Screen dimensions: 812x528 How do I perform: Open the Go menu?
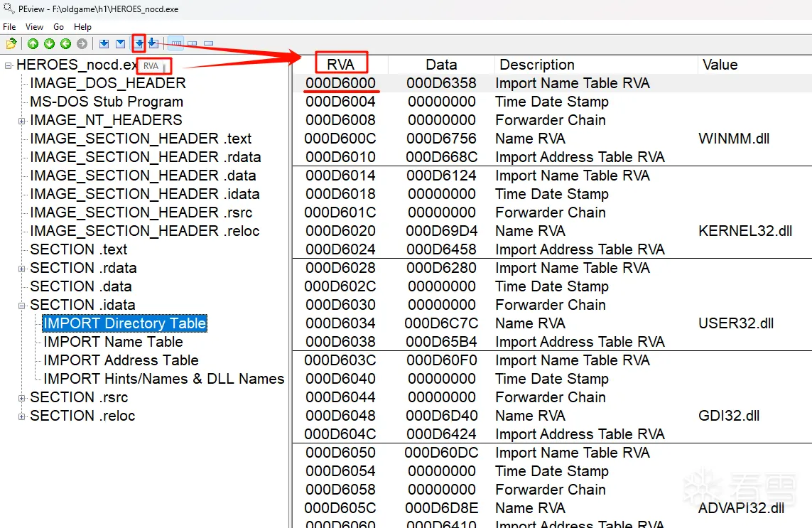click(x=59, y=27)
